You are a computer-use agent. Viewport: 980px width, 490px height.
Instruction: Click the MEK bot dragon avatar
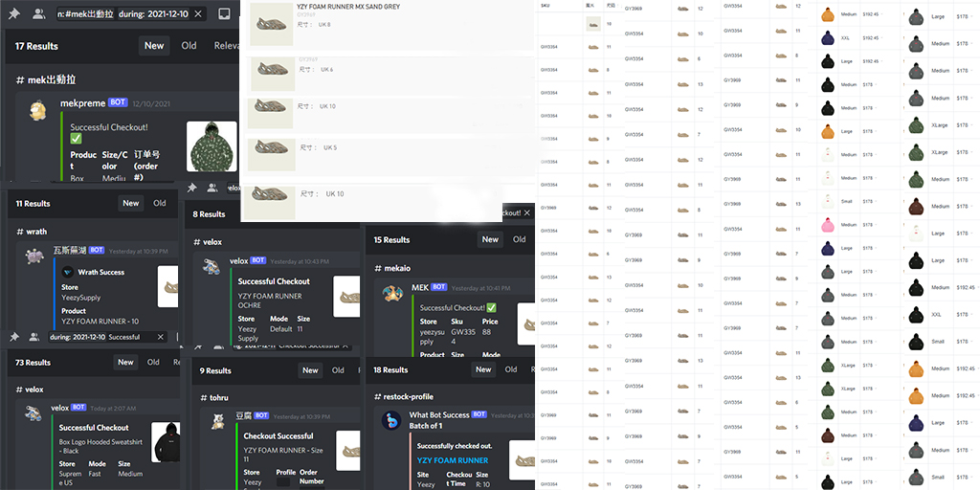391,293
